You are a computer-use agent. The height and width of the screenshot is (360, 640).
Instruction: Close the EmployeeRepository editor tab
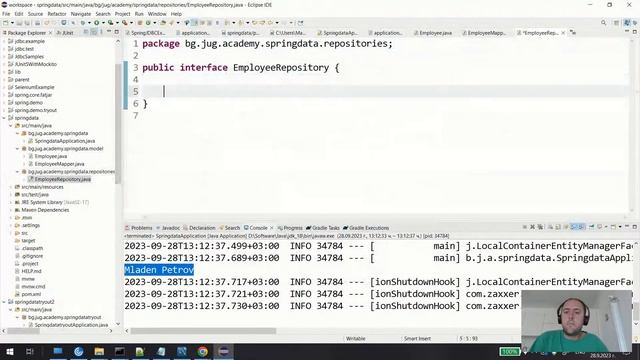(563, 33)
